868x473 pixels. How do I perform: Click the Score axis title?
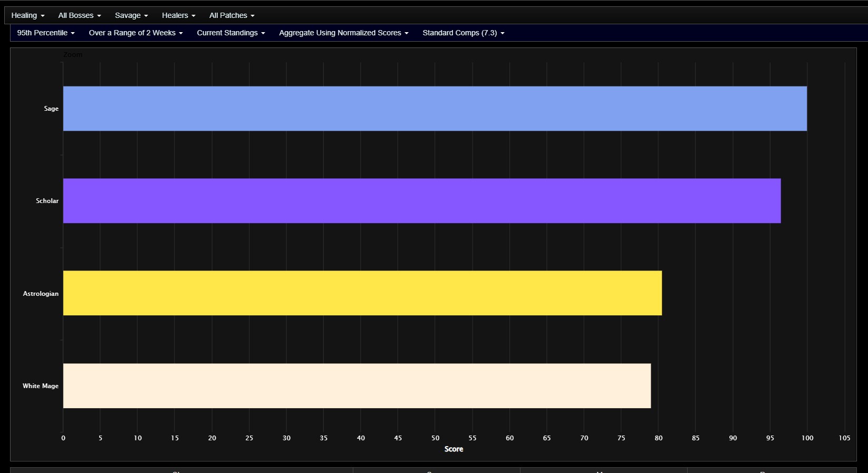(x=454, y=449)
